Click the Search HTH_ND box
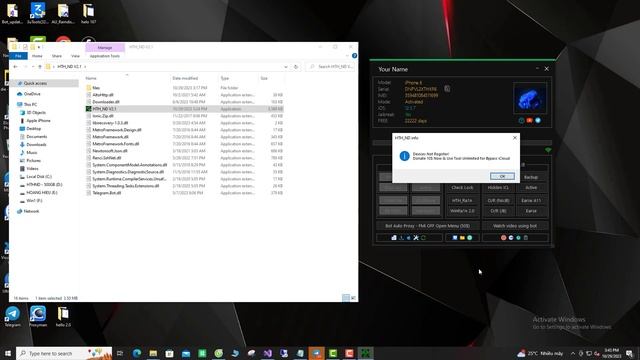 (331, 67)
